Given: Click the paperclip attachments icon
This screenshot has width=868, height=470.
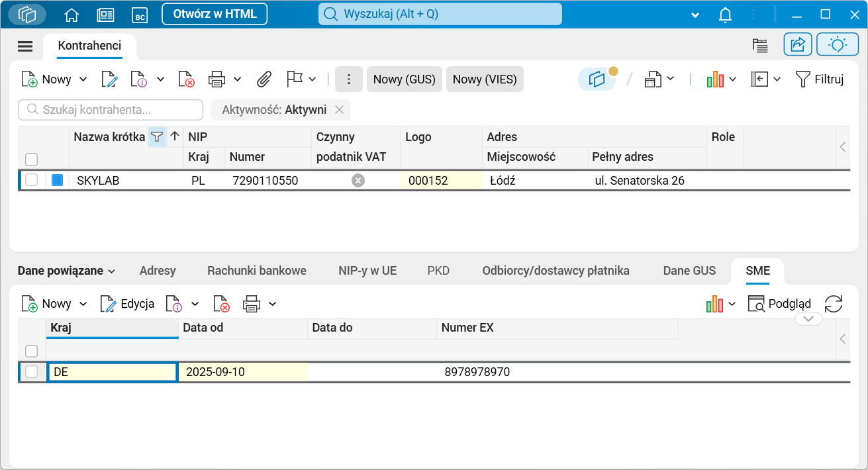Looking at the screenshot, I should pyautogui.click(x=264, y=79).
